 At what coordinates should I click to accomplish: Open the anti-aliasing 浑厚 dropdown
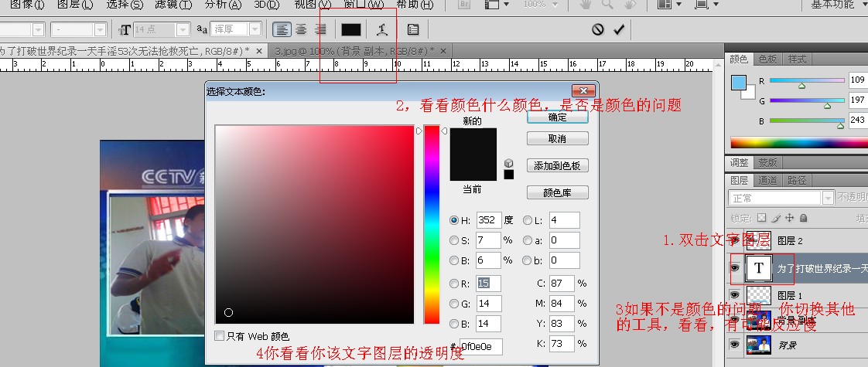click(x=255, y=29)
